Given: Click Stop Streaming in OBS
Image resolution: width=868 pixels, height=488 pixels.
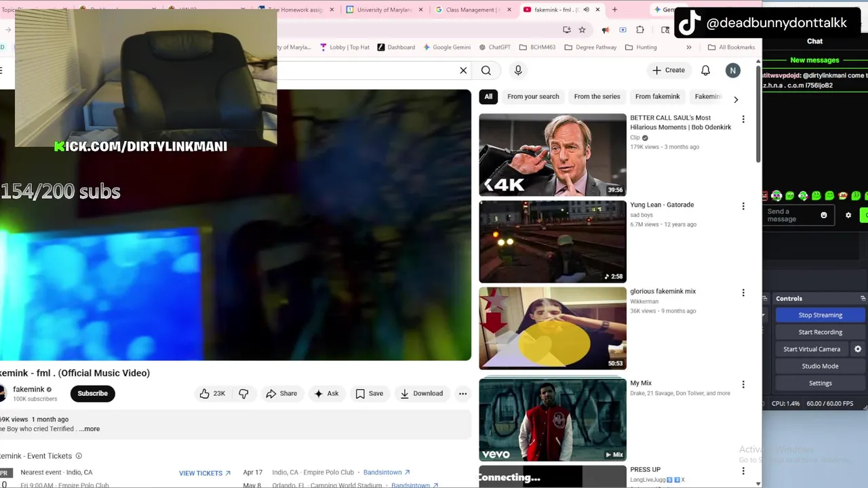Looking at the screenshot, I should point(820,315).
